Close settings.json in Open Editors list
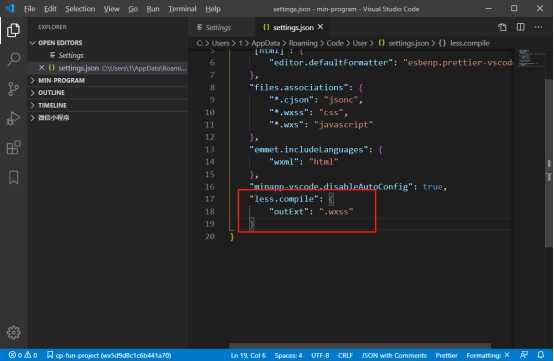The width and height of the screenshot is (554, 361). [42, 67]
